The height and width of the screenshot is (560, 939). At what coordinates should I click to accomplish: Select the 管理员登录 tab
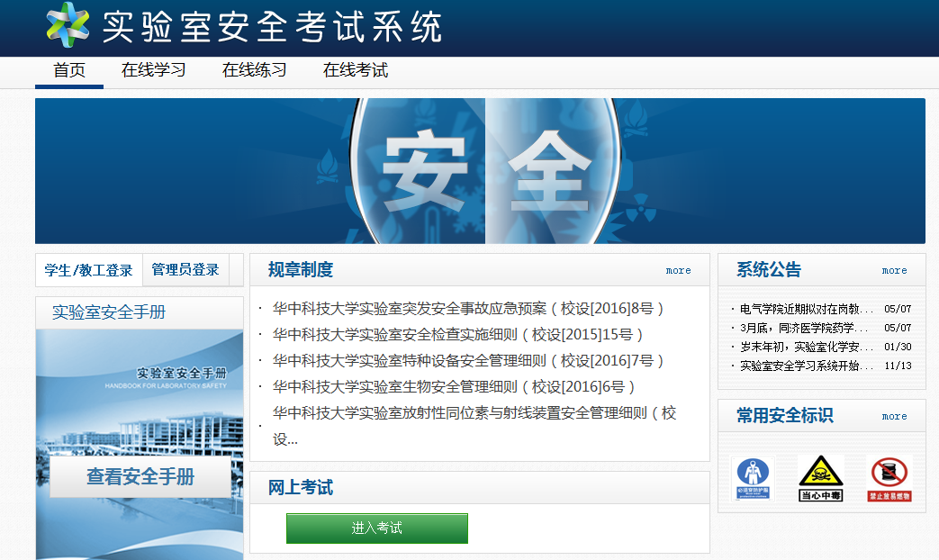(185, 270)
